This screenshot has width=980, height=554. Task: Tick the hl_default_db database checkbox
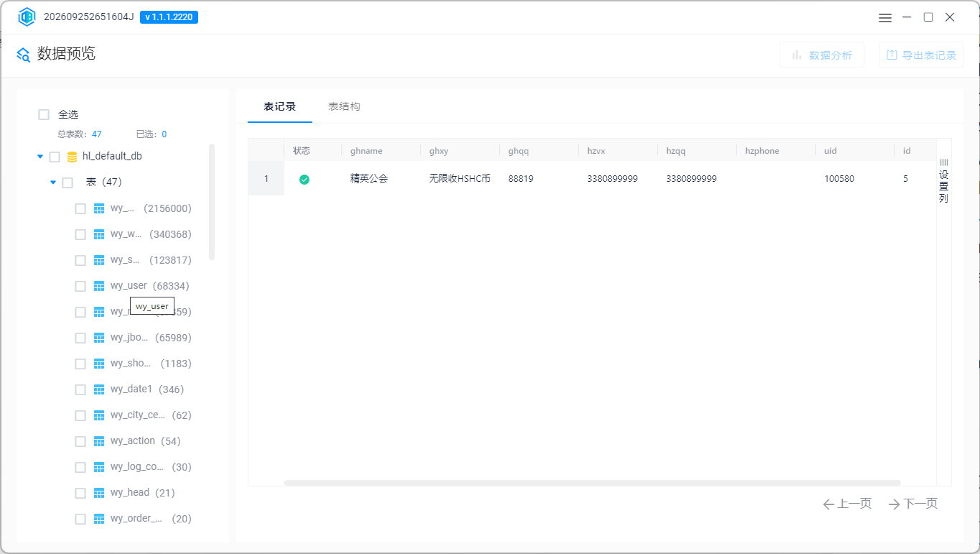tap(55, 157)
